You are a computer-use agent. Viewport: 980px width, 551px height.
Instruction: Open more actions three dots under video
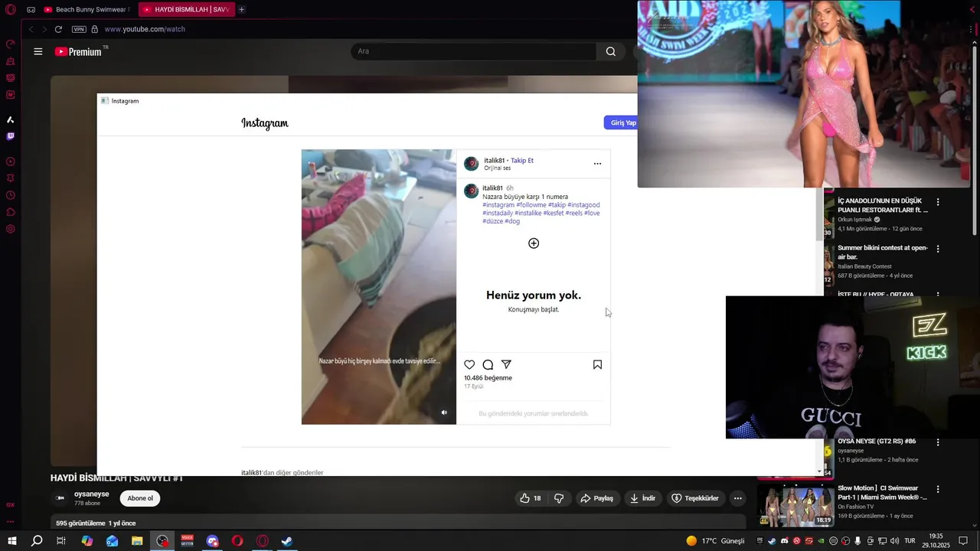(737, 498)
